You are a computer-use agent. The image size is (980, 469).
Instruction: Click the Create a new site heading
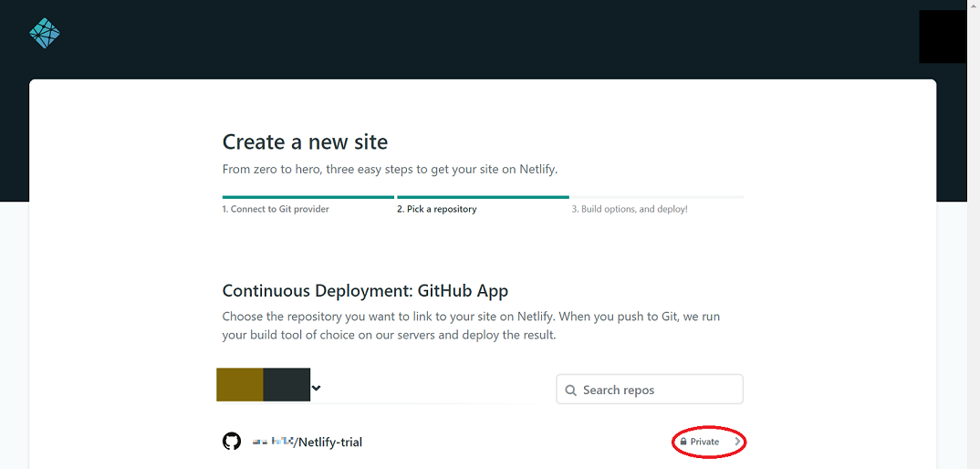pyautogui.click(x=305, y=142)
